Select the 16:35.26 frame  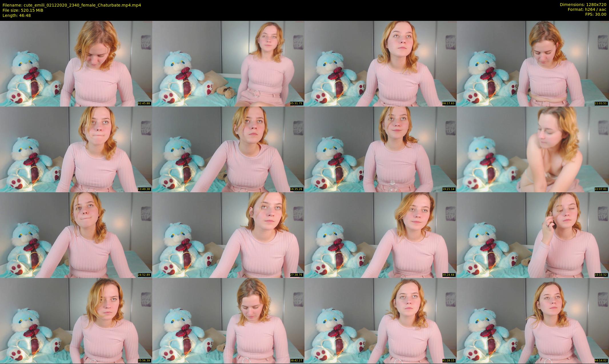pyautogui.click(x=228, y=149)
